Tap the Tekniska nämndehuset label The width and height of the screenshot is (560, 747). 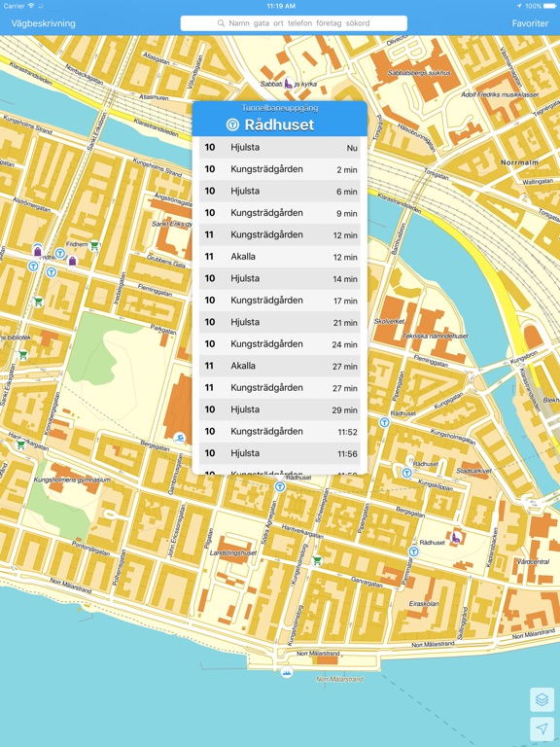[436, 336]
